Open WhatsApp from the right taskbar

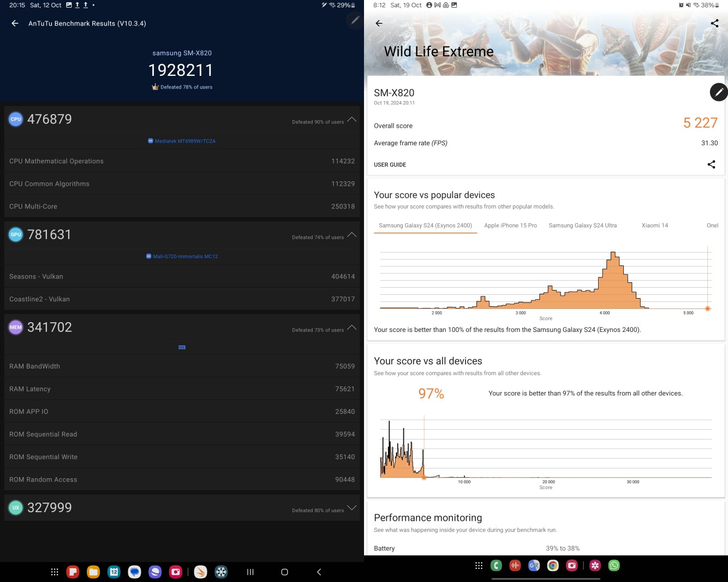coord(614,566)
